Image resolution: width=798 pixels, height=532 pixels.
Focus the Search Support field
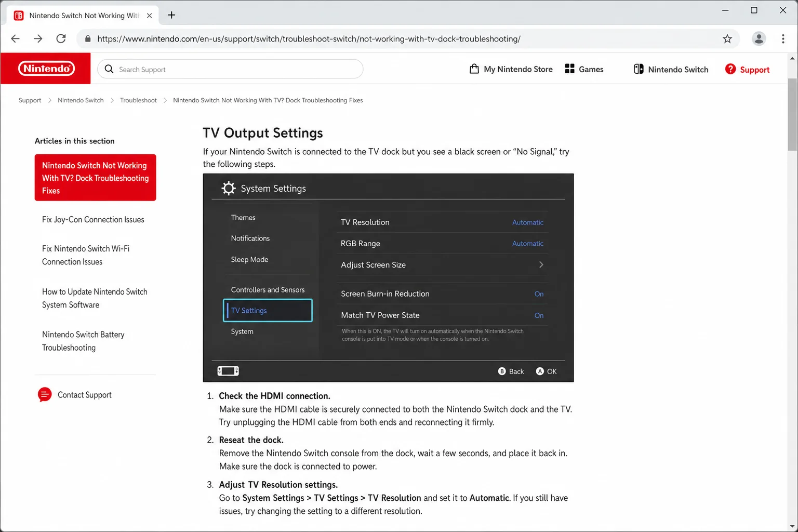coord(230,69)
